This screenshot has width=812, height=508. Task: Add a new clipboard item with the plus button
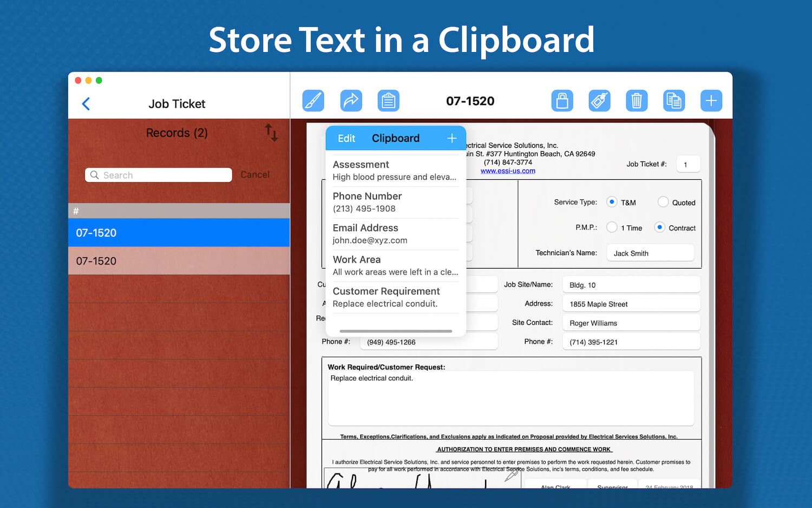coord(451,138)
